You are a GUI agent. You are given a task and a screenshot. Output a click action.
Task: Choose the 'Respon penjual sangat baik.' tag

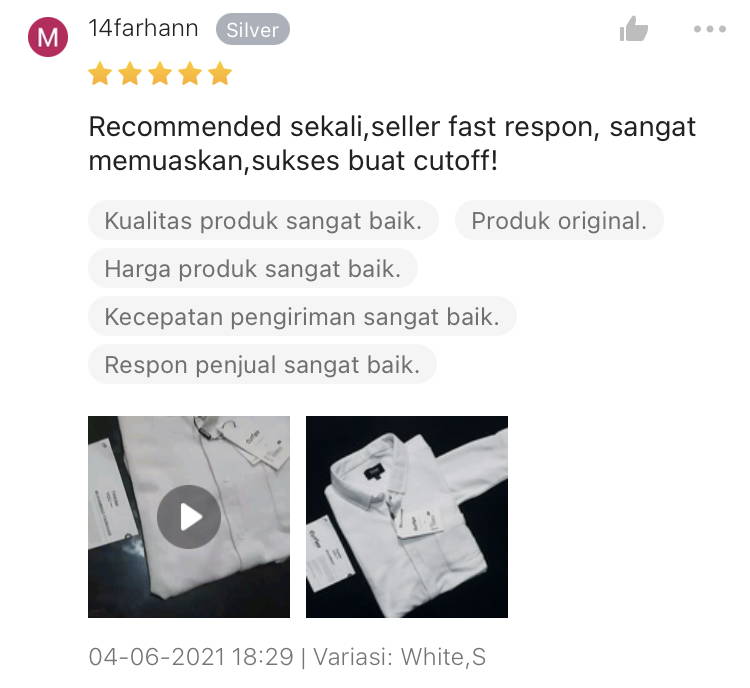262,365
